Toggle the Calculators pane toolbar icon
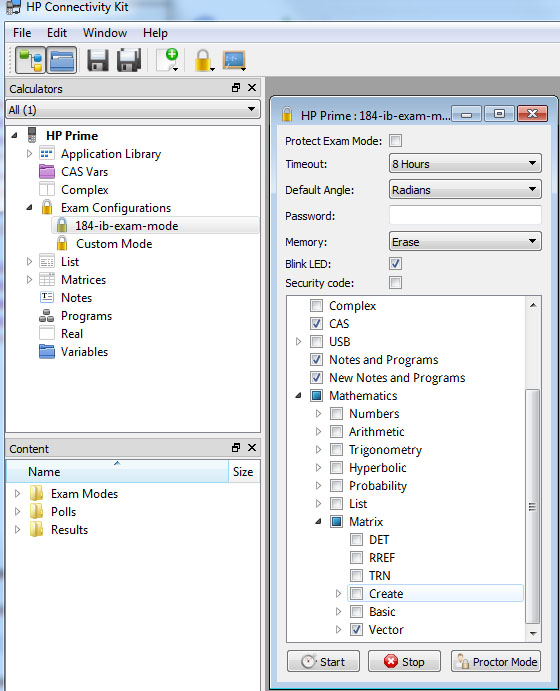560x691 pixels. point(30,60)
